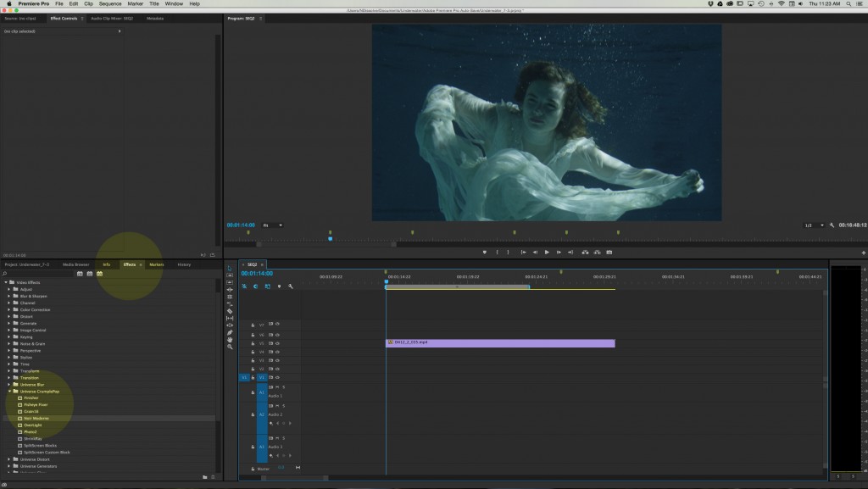Toggle Snap in the timeline header
Viewport: 868px width, 489px height.
256,286
